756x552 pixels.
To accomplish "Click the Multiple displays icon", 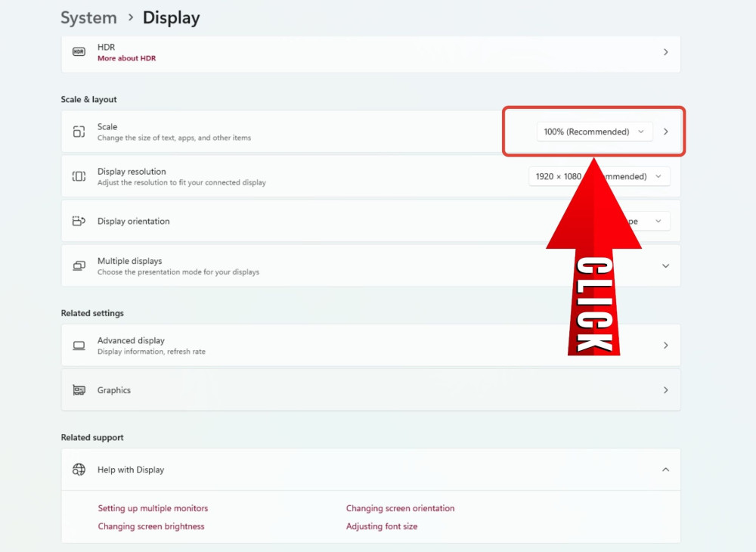I will (x=79, y=266).
